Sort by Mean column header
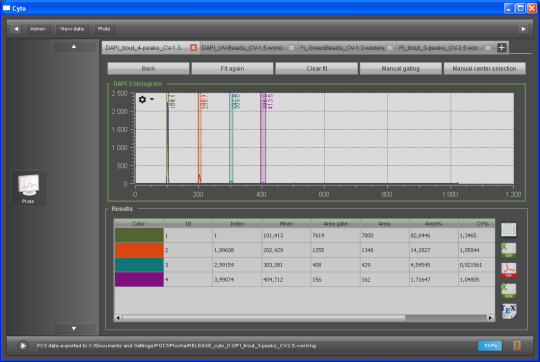 tap(286, 224)
